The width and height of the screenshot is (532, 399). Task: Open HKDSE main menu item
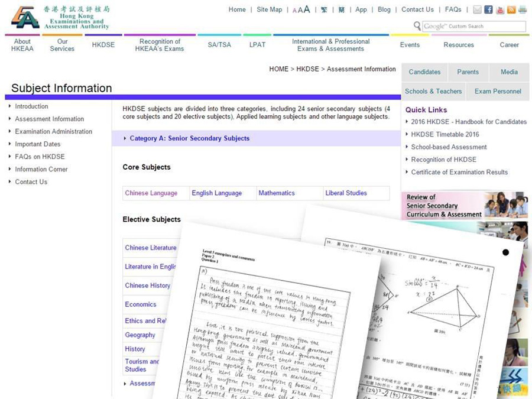[x=103, y=45]
